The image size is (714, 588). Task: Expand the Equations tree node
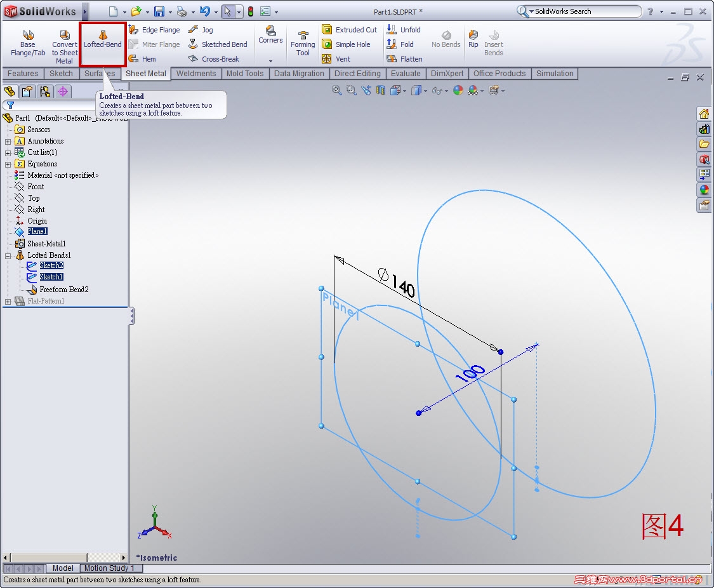[x=8, y=164]
